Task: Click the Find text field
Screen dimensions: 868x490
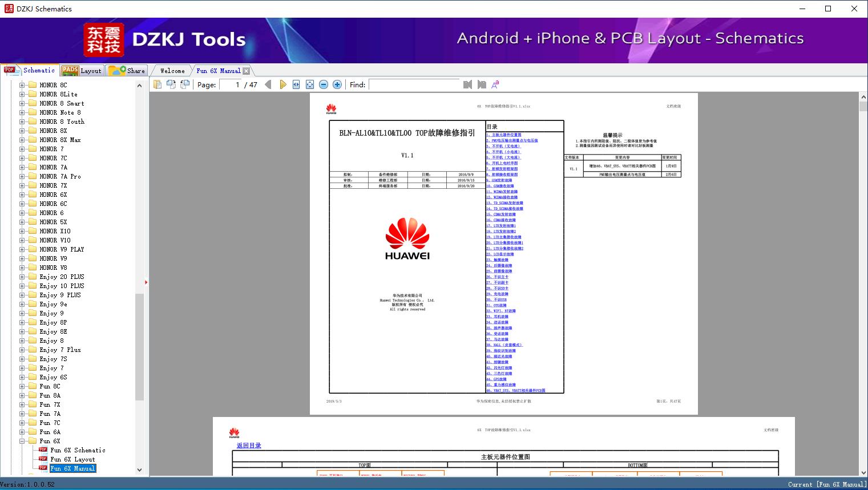Action: pyautogui.click(x=414, y=84)
